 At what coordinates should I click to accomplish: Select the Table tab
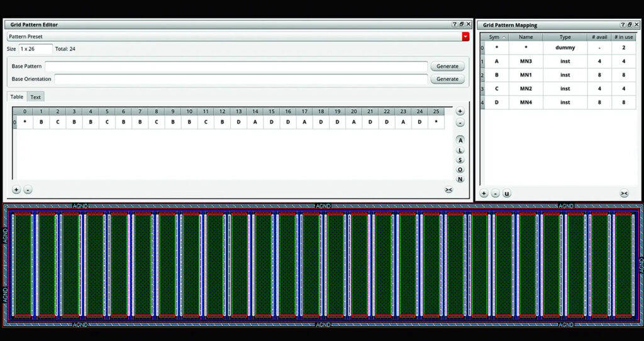coord(17,97)
